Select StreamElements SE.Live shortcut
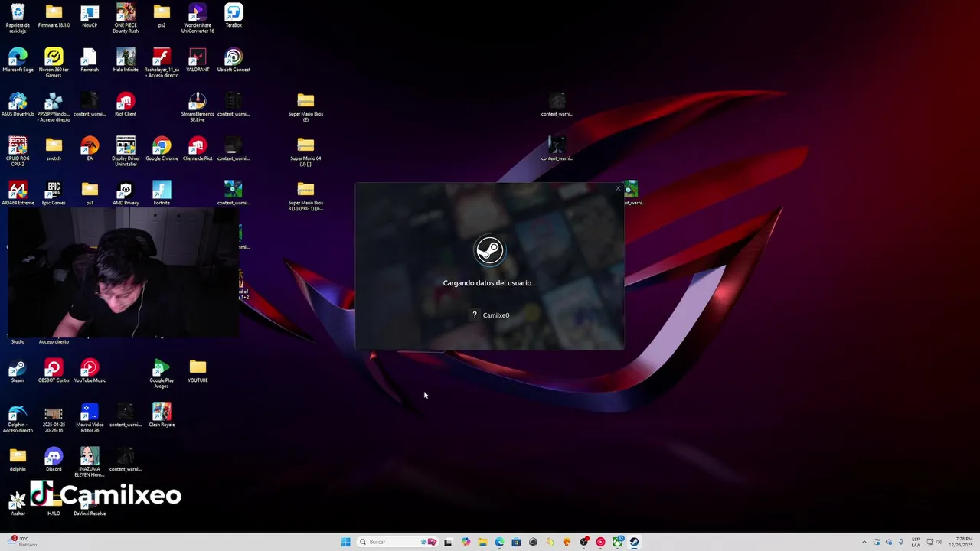This screenshot has width=980, height=551. [x=198, y=106]
